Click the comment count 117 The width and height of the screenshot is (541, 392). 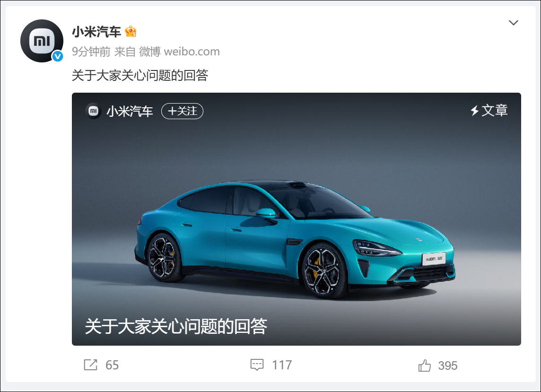[x=282, y=365]
